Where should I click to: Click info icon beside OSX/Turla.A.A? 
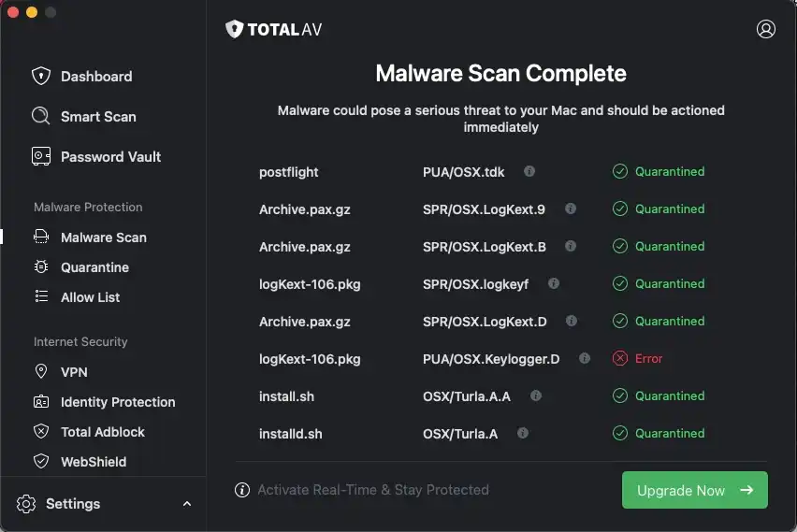(536, 395)
